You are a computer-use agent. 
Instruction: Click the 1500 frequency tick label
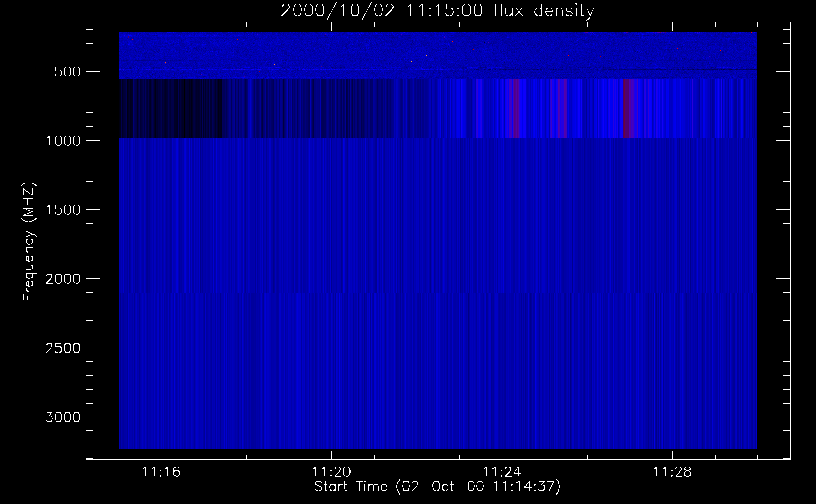coord(63,210)
